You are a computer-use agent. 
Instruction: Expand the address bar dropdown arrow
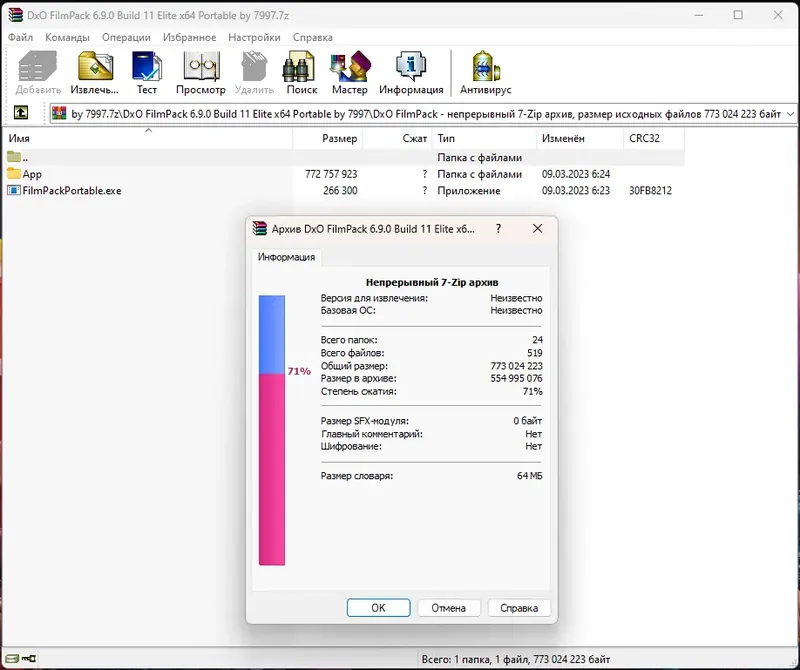click(x=789, y=114)
